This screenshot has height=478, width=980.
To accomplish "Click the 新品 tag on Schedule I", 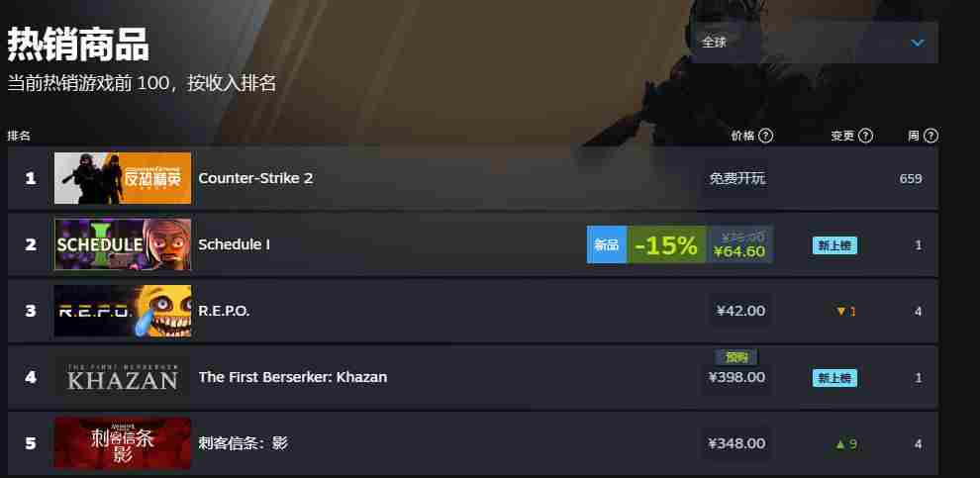I will coord(606,244).
